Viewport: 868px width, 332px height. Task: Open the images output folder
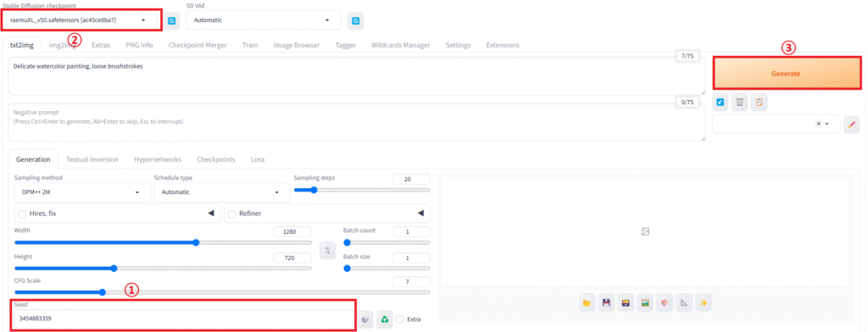[x=587, y=302]
